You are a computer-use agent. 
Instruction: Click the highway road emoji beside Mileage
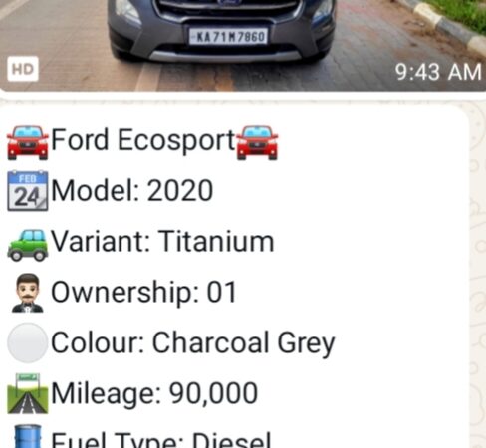click(28, 393)
